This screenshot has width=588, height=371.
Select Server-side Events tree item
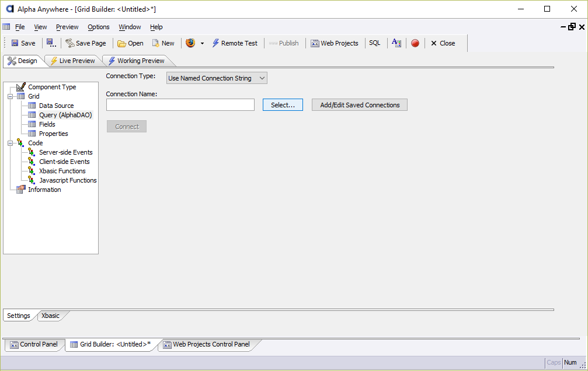(66, 152)
